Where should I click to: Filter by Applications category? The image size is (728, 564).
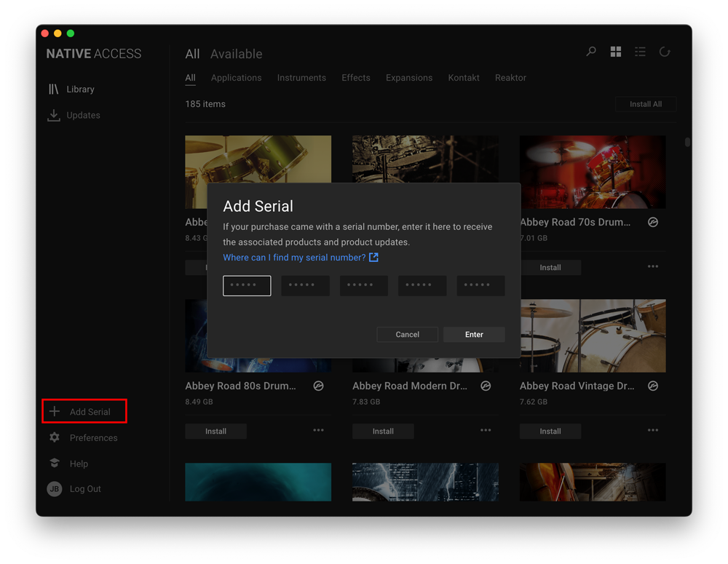[237, 78]
